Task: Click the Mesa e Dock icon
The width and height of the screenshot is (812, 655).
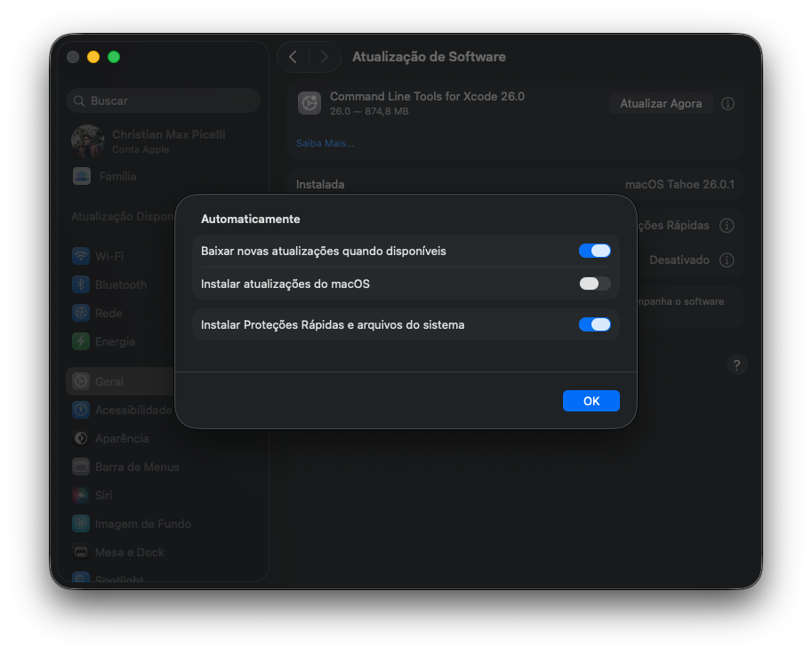Action: pos(81,552)
